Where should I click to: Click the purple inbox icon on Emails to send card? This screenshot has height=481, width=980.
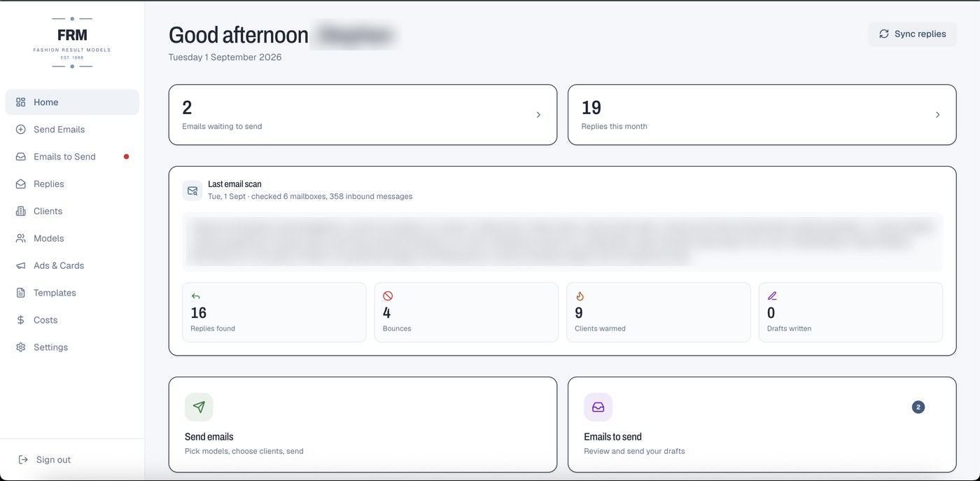(598, 407)
